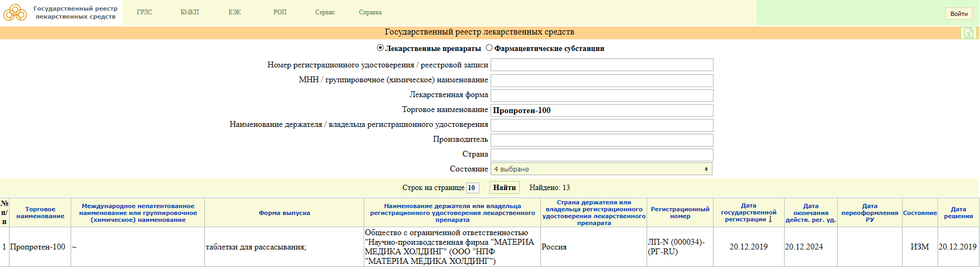Click the Войти login button
This screenshot has height=267, width=980.
(959, 14)
